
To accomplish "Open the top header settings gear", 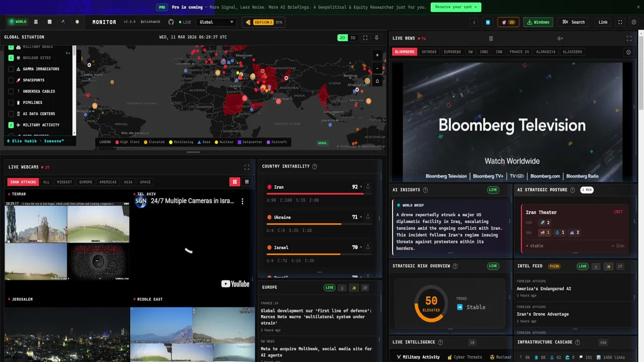I will coord(634,22).
